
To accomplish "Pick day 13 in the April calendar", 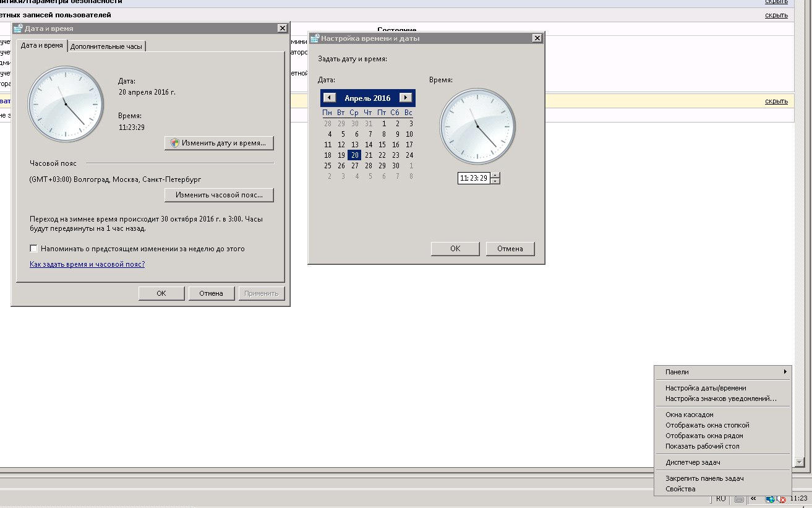I will [355, 145].
